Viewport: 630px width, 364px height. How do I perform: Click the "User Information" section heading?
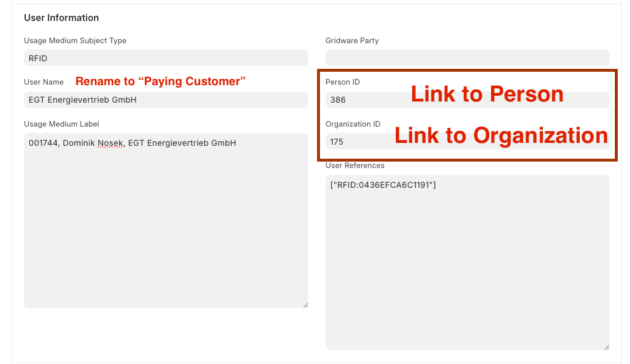(61, 17)
